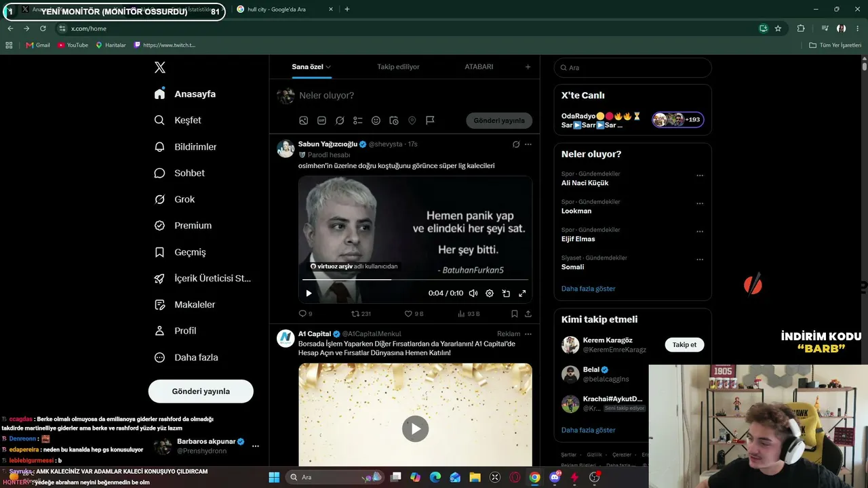Open picture-in-picture for the video
This screenshot has height=488, width=868.
(506, 293)
